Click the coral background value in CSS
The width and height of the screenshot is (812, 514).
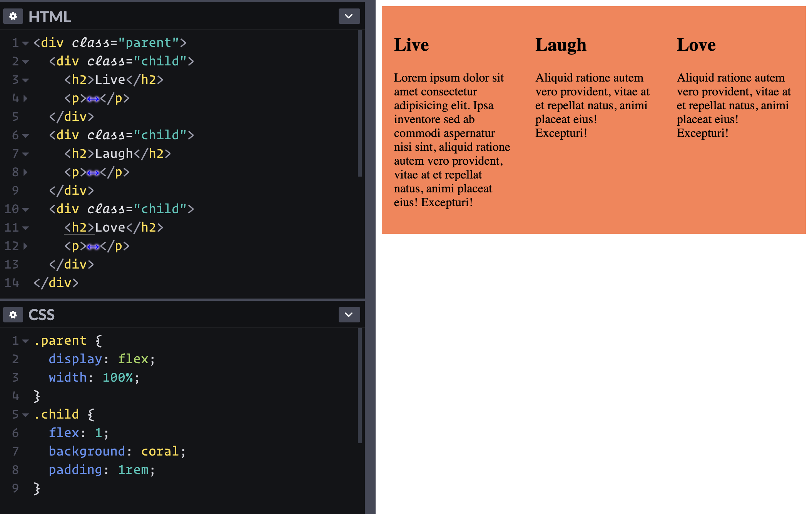(x=160, y=451)
